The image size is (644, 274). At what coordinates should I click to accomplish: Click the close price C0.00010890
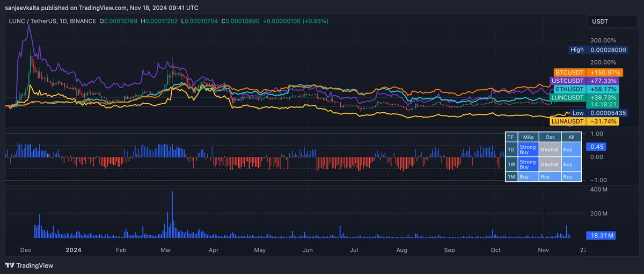pos(241,21)
